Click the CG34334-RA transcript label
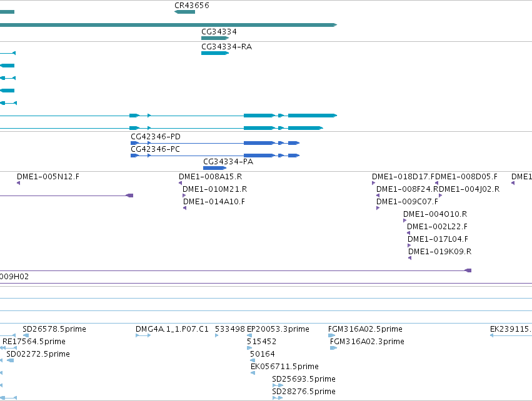The width and height of the screenshot is (532, 401). [227, 47]
